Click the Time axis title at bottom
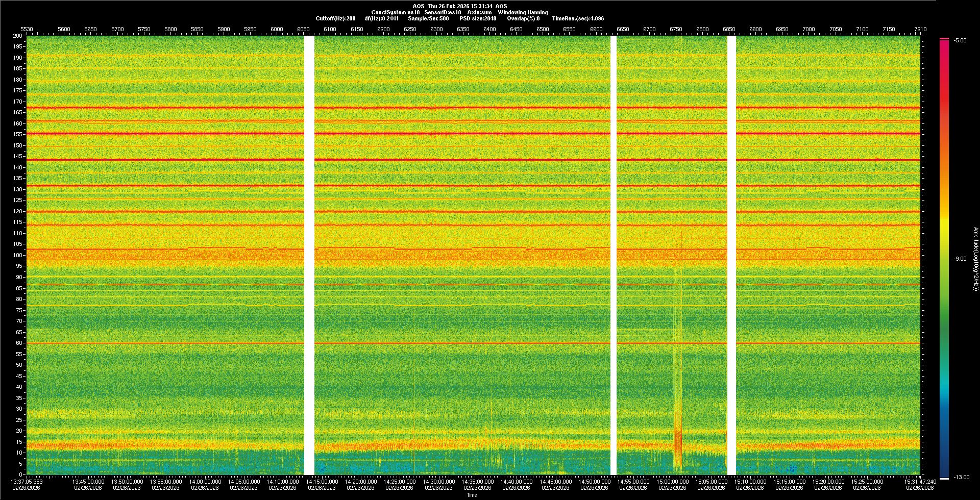 472,495
